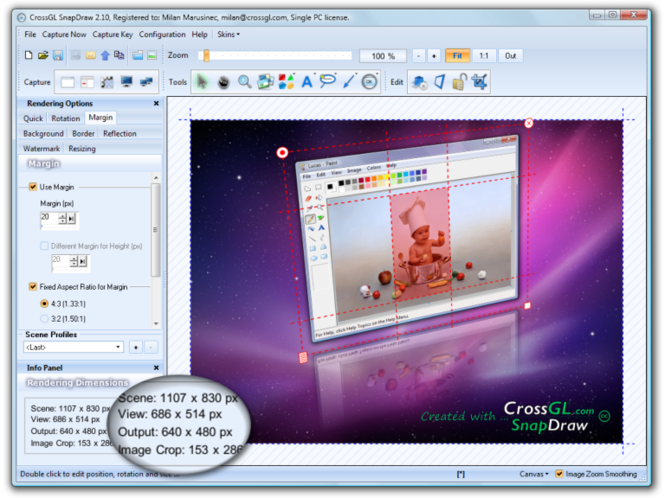Click Capture Now in the menu bar
Image resolution: width=665 pixels, height=498 pixels.
coord(64,34)
